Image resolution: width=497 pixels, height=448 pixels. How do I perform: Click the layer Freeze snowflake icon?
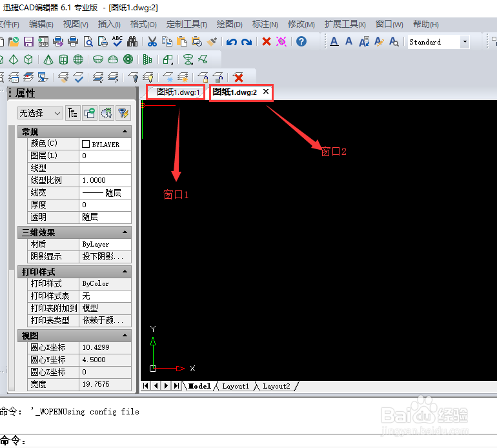(168, 77)
